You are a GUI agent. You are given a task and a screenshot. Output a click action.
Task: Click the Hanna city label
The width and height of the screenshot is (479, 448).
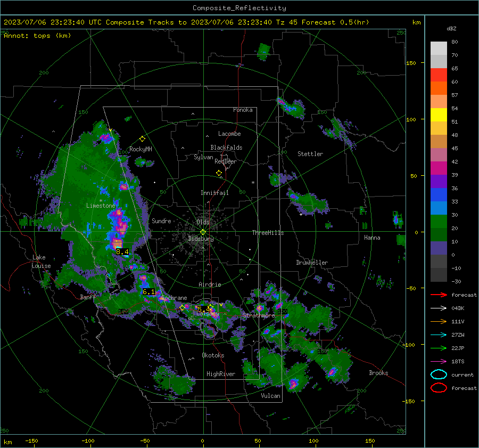pos(372,238)
